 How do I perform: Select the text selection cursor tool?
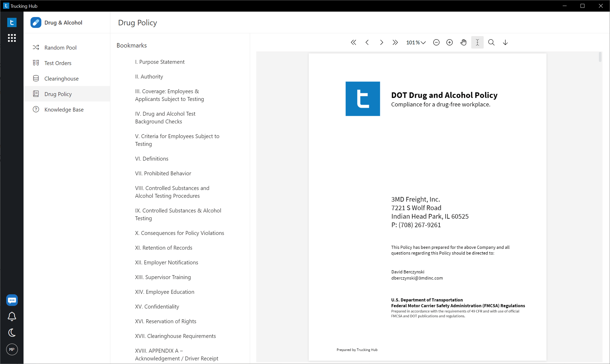tap(477, 42)
